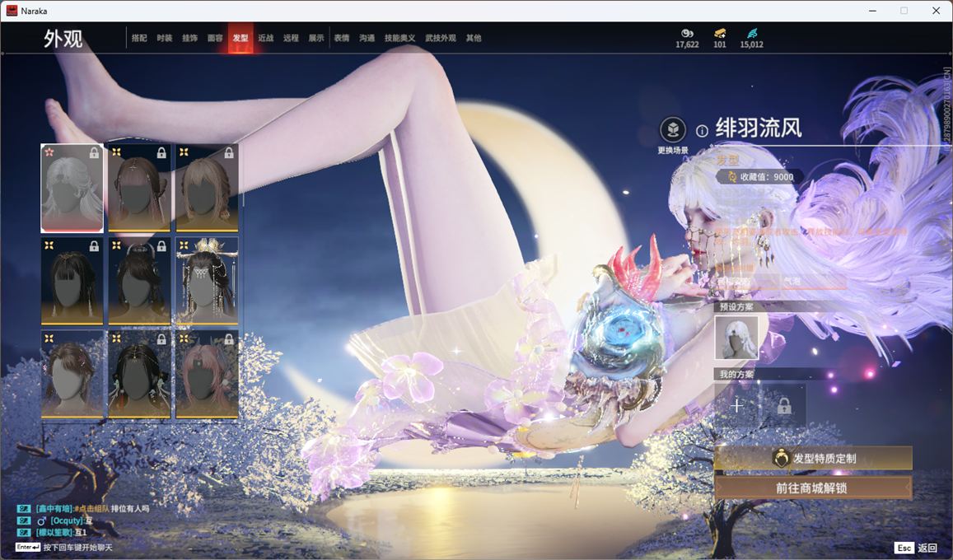Click the 前往商城解锁 button
Image resolution: width=953 pixels, height=560 pixels.
pos(813,488)
